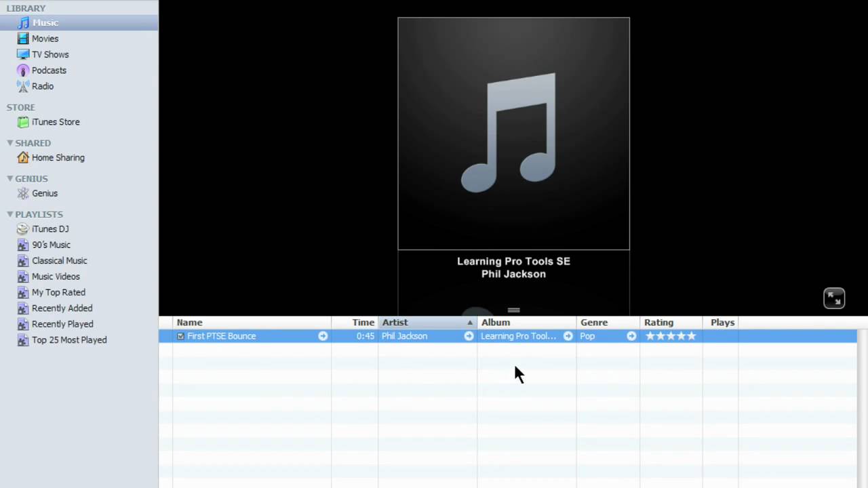Viewport: 868px width, 488px height.
Task: Click the First PTSE Bounce track name
Action: coord(221,336)
